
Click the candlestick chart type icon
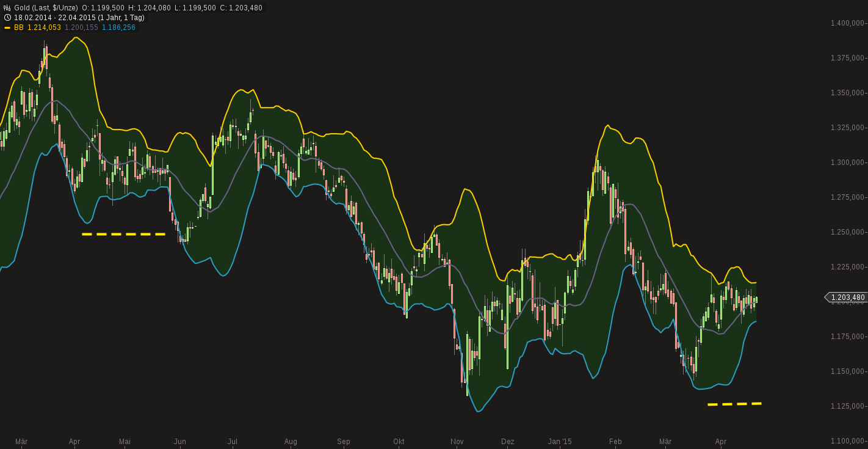click(x=7, y=8)
